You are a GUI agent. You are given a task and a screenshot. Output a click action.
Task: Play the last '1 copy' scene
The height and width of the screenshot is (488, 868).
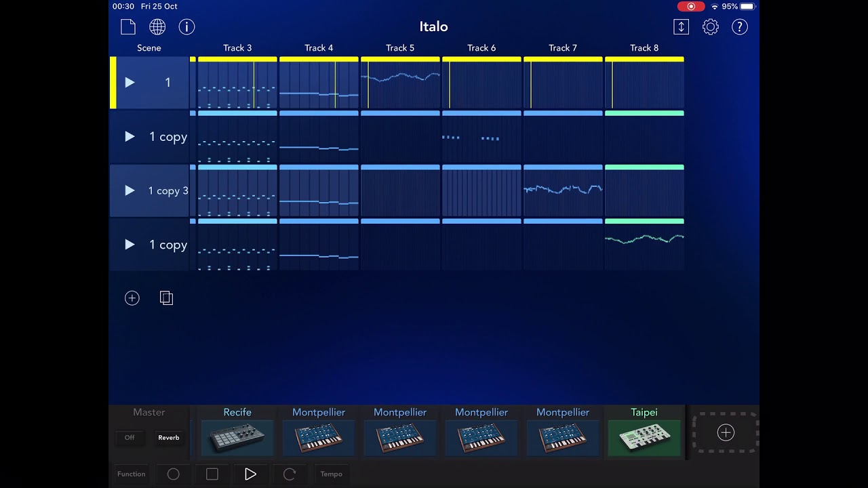coord(130,245)
